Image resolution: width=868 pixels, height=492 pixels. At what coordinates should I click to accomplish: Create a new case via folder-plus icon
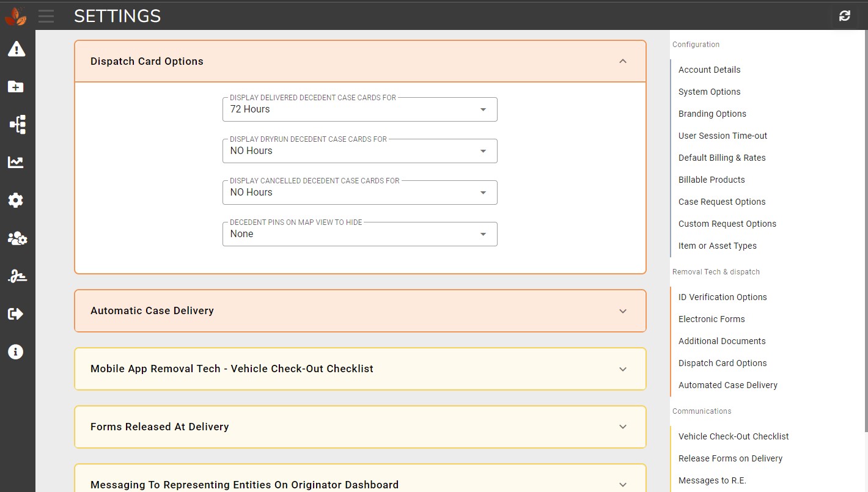click(x=17, y=87)
